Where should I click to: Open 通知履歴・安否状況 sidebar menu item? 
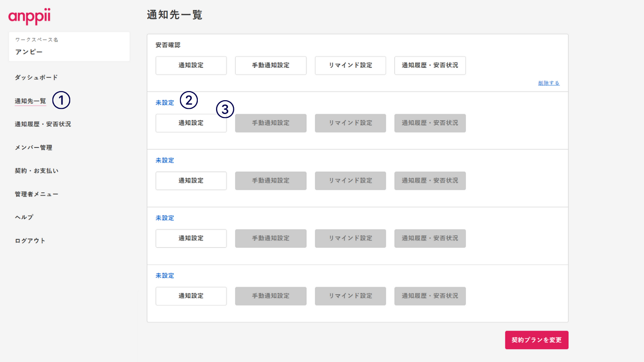point(43,124)
